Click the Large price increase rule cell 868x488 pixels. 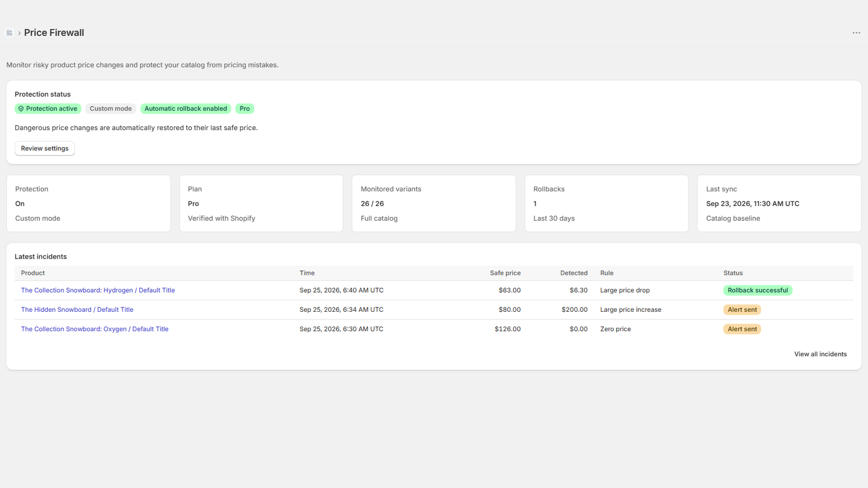click(630, 310)
